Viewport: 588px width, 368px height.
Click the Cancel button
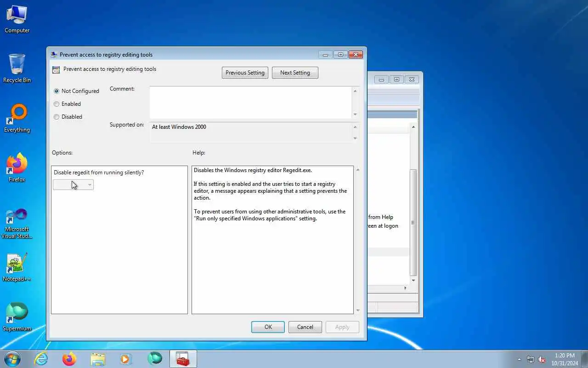pos(305,327)
